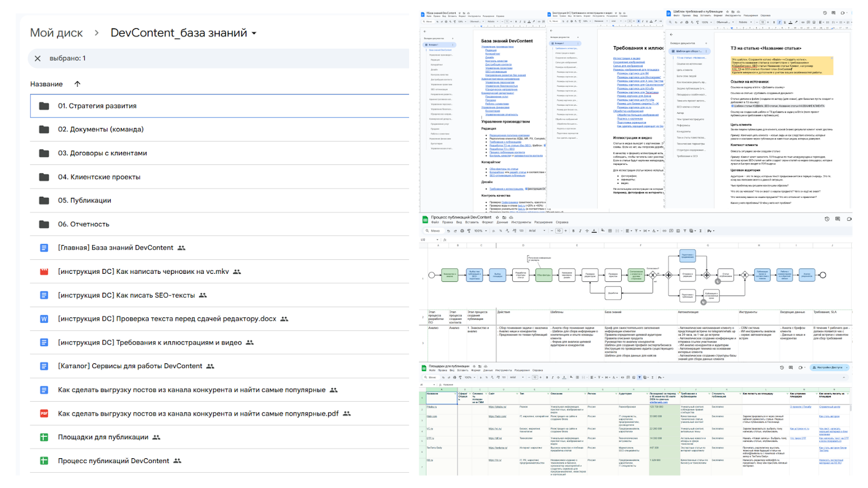Select [инструкция DC] Требования к иллюстрациям и видео
The height and width of the screenshot is (488, 868).
pos(220,343)
